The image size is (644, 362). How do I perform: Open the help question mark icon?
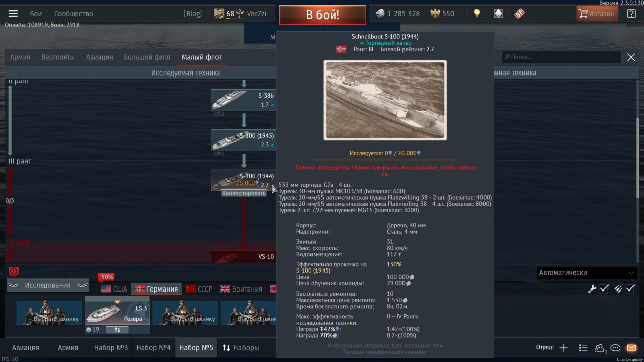pyautogui.click(x=631, y=14)
